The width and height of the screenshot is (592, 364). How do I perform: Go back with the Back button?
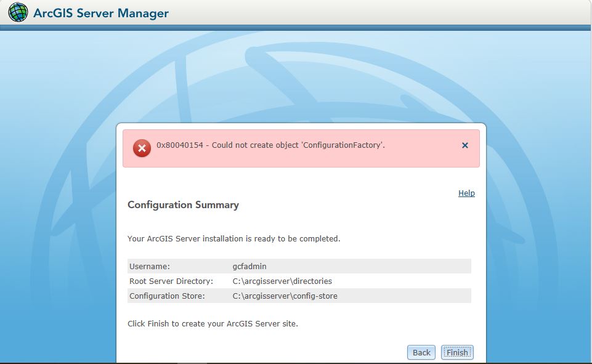(421, 352)
